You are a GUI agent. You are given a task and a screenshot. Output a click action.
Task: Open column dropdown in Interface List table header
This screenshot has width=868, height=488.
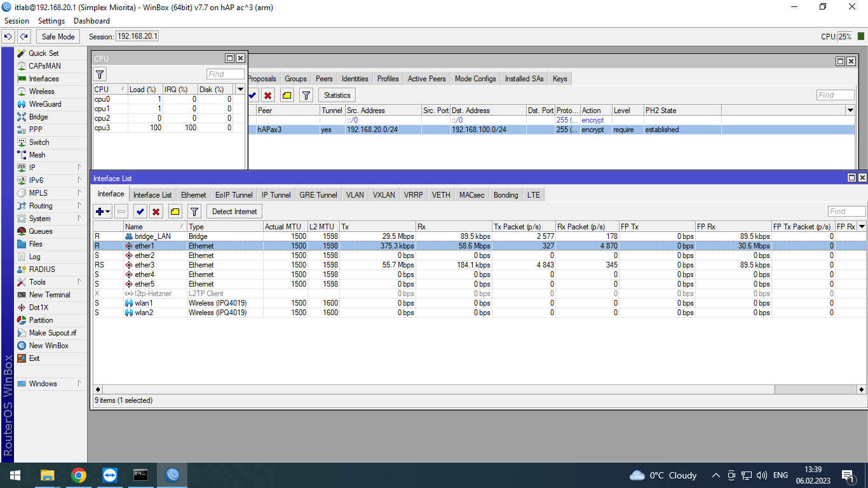pos(862,227)
